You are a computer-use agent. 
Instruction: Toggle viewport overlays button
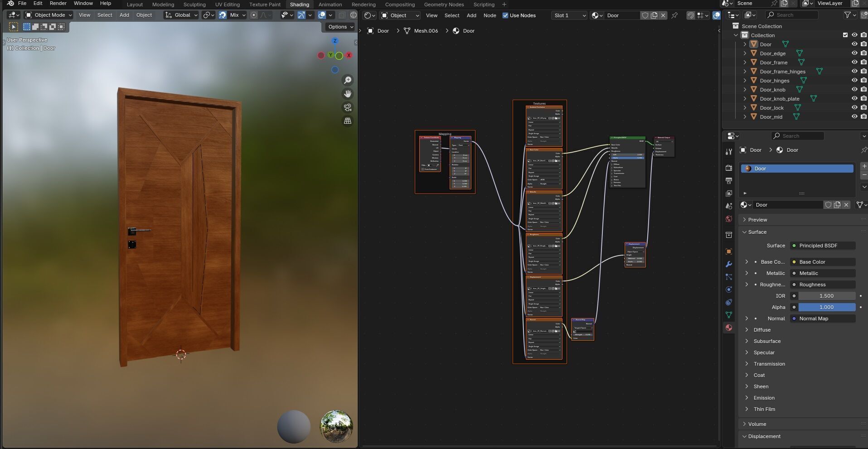[x=322, y=15]
